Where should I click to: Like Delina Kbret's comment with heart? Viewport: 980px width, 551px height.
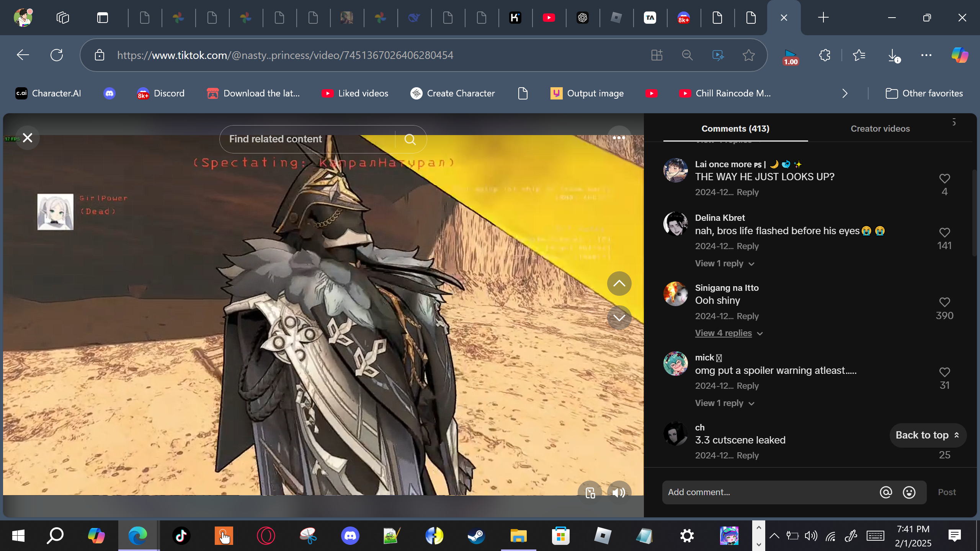(944, 232)
